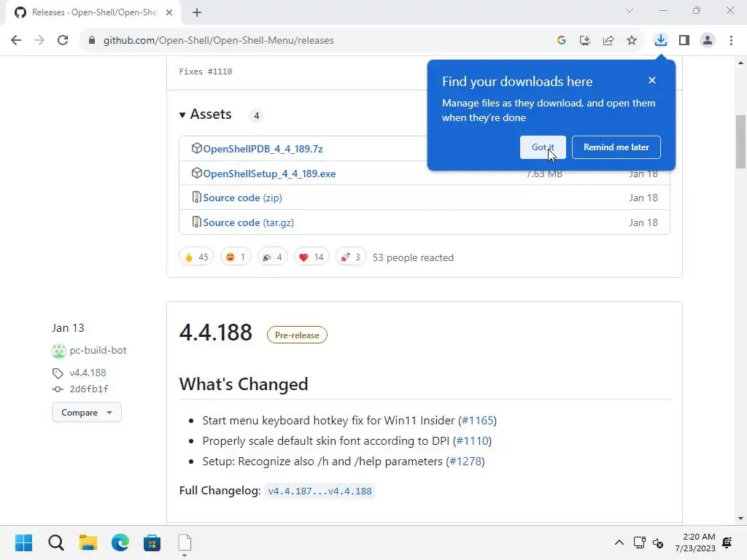Click laugh reaction with 1
Image resolution: width=747 pixels, height=560 pixels.
(236, 257)
